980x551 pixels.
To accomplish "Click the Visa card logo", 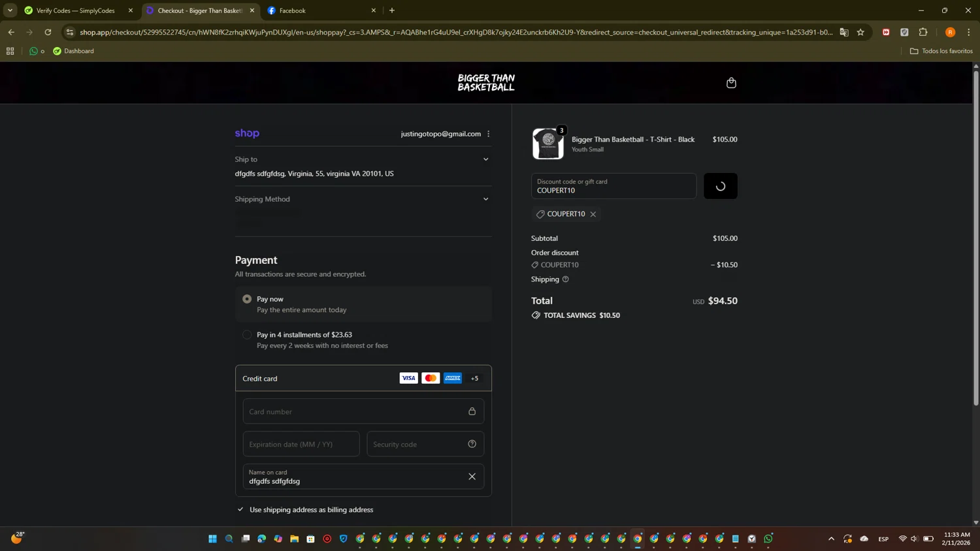I will tap(408, 378).
